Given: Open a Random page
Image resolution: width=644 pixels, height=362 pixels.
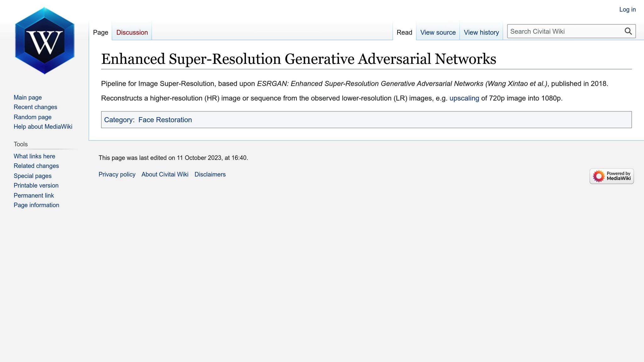Looking at the screenshot, I should pyautogui.click(x=32, y=117).
